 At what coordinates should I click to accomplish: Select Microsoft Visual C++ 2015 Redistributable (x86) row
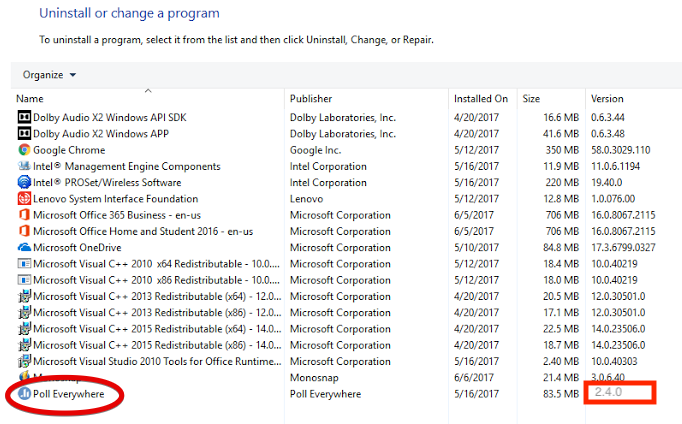click(x=150, y=345)
